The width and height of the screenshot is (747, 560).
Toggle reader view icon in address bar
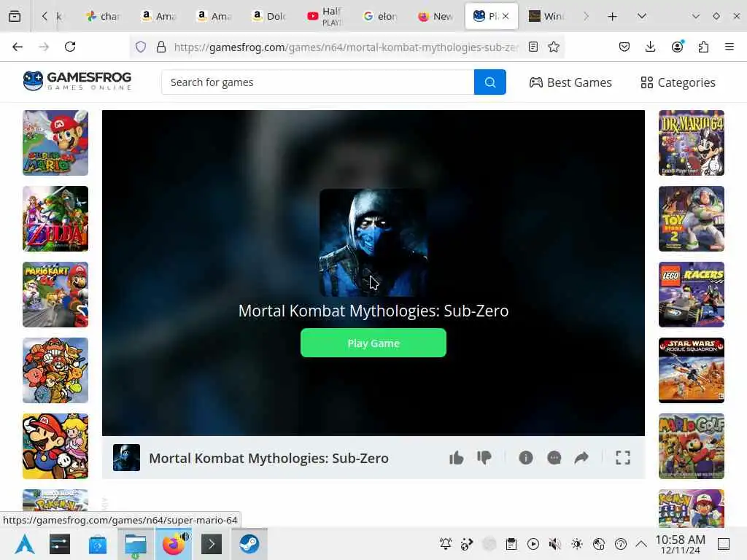pyautogui.click(x=533, y=47)
